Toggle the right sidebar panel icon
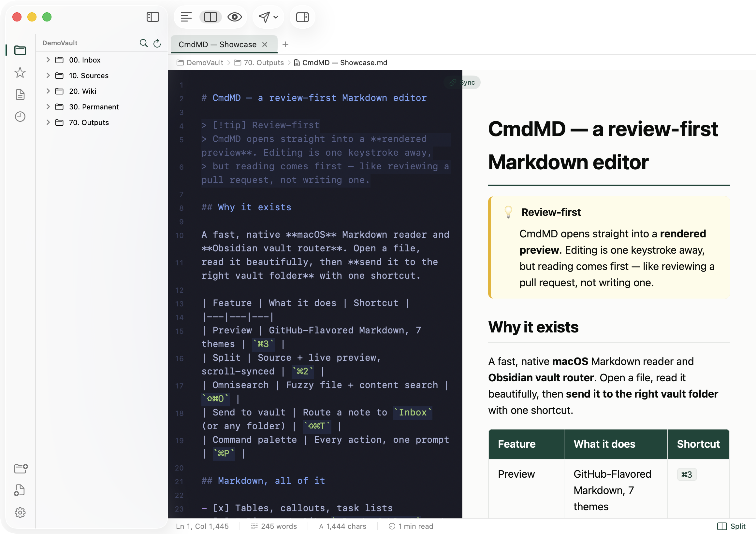Screen dimensions: 756x534 [x=302, y=17]
